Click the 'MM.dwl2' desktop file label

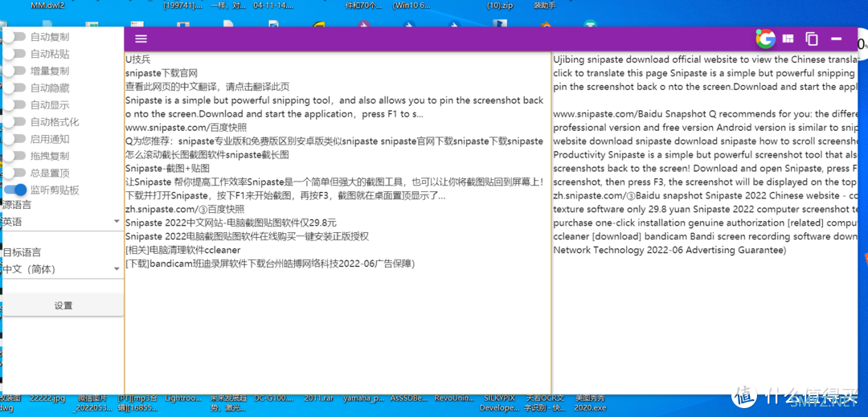coord(47,6)
